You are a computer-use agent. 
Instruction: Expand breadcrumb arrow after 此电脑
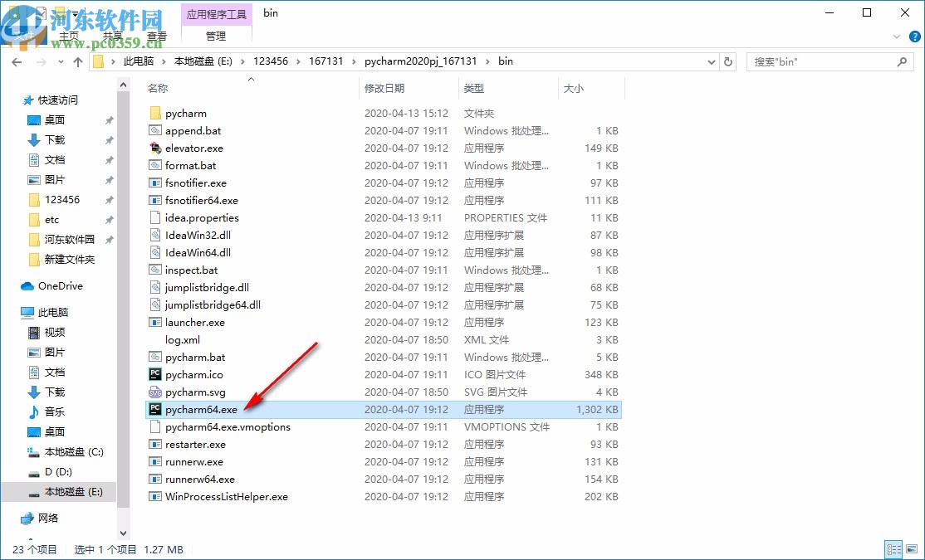click(164, 61)
